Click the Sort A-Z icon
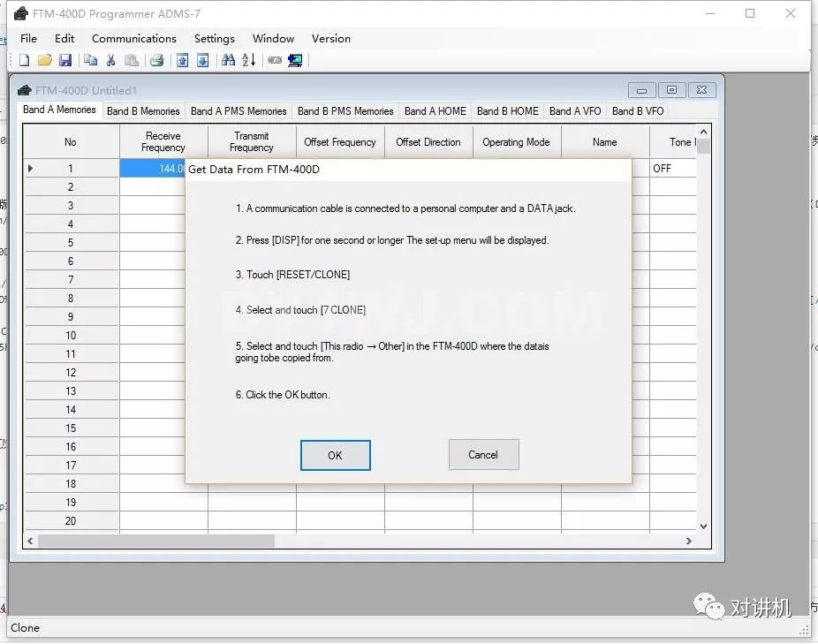This screenshot has height=644, width=818. coord(249,60)
